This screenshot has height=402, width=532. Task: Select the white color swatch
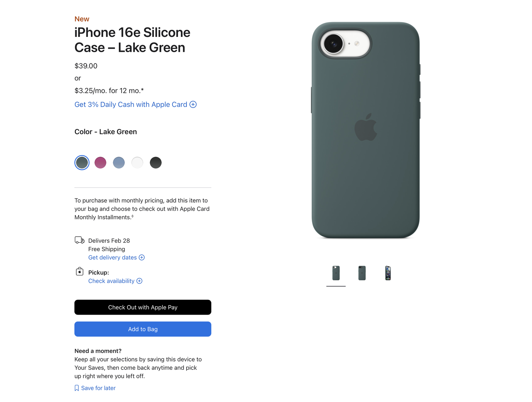(x=137, y=163)
